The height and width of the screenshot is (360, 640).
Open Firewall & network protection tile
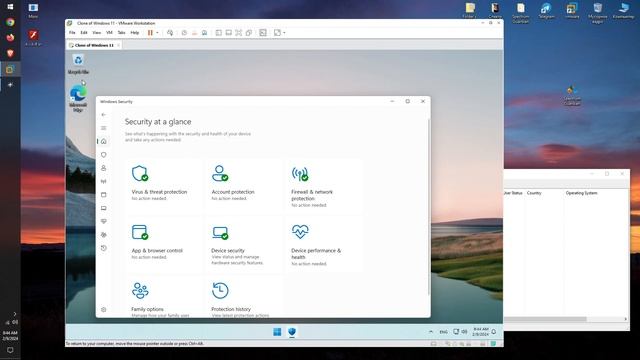pos(324,187)
